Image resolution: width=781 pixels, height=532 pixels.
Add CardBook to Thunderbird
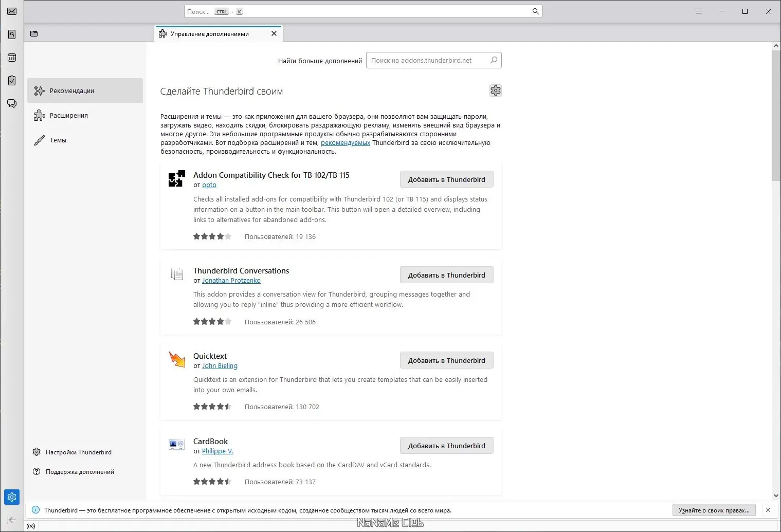pyautogui.click(x=447, y=446)
